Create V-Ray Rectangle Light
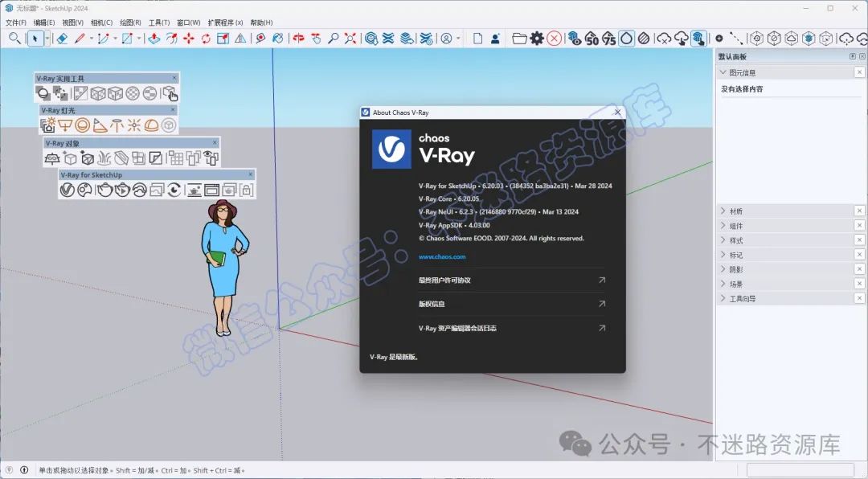Screen dimensions: 868x479 (x=65, y=125)
